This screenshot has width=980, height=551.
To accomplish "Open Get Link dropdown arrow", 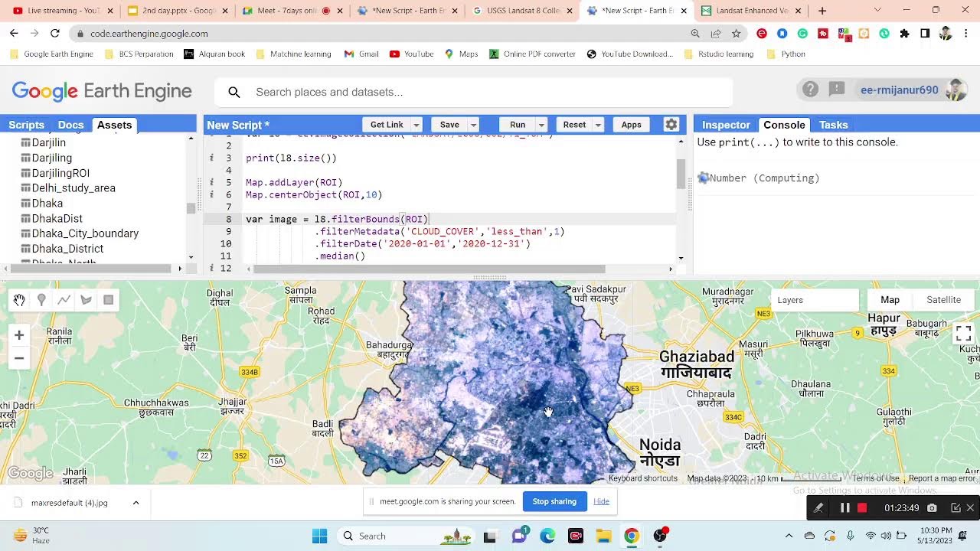I will [x=416, y=125].
